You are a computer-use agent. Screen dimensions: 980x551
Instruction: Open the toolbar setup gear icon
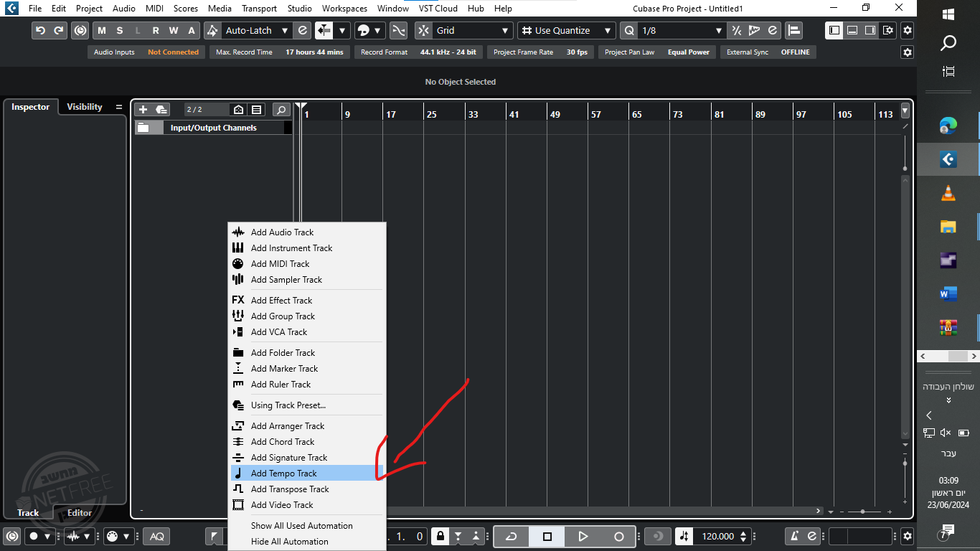pyautogui.click(x=908, y=31)
